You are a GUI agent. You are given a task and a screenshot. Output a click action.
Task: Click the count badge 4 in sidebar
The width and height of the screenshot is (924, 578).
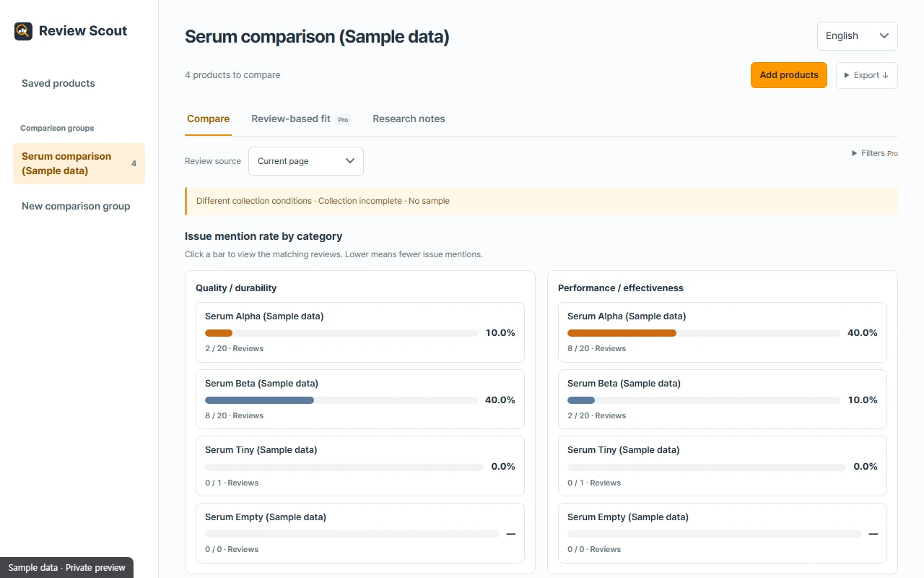coord(134,164)
